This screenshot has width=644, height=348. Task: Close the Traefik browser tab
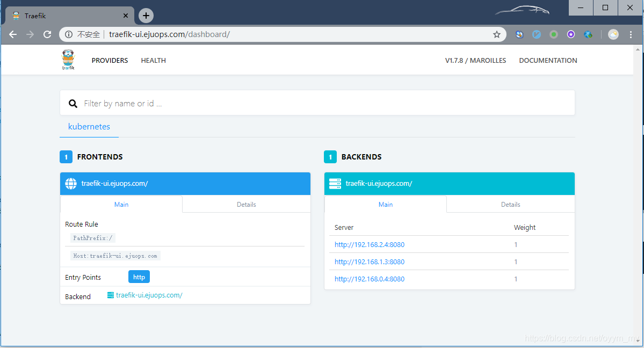126,16
